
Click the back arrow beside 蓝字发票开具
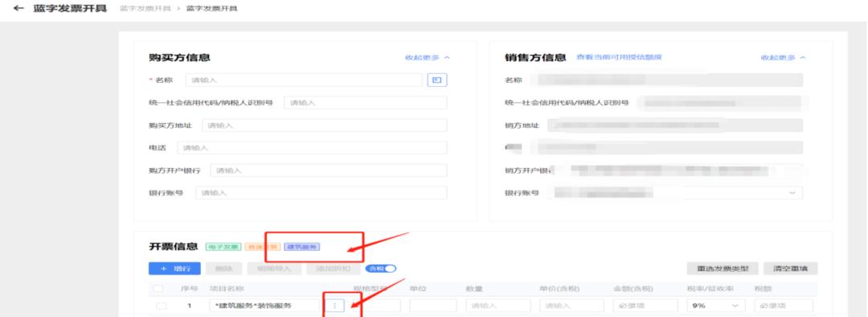click(x=18, y=9)
